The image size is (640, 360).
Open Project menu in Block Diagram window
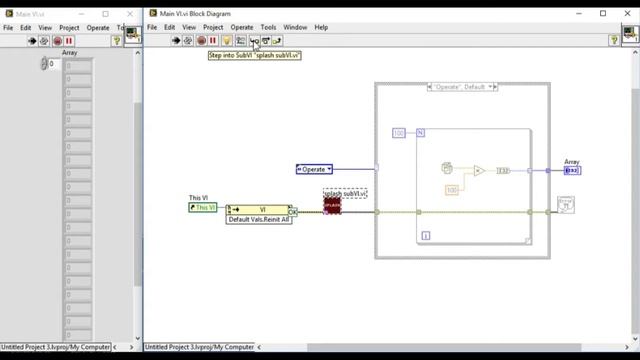coord(213,27)
